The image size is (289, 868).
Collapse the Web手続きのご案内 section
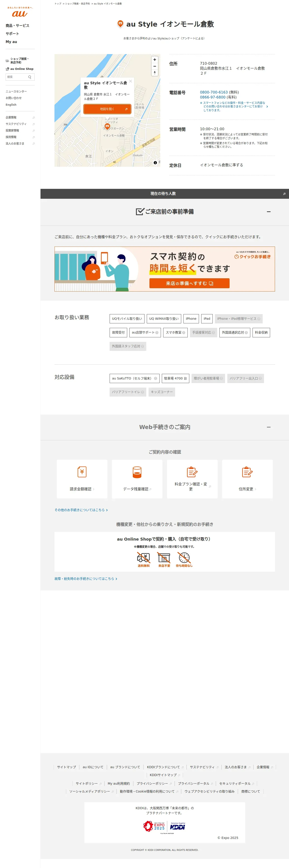click(269, 427)
